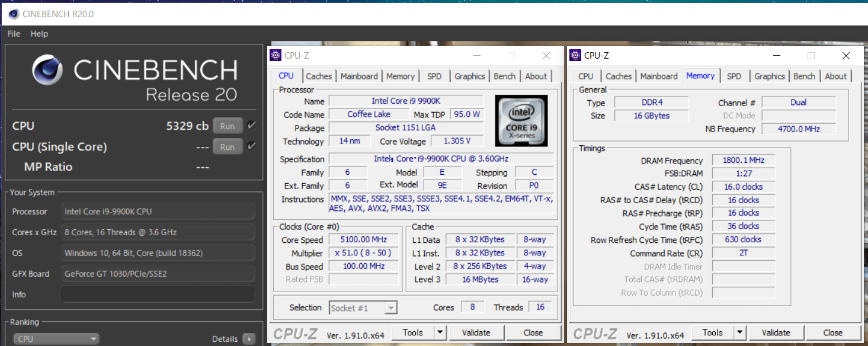The width and height of the screenshot is (868, 346).
Task: Open the Socket #1 selection dropdown
Action: click(x=363, y=307)
